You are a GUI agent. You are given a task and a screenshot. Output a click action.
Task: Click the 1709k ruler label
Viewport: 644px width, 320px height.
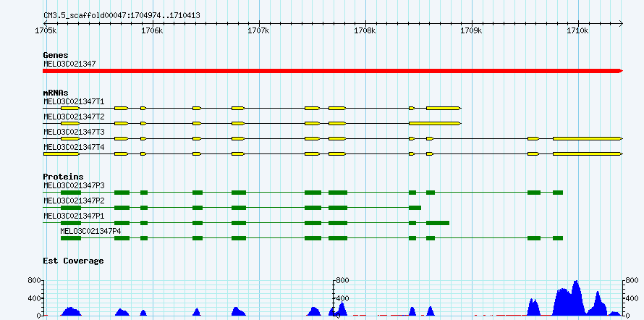click(472, 31)
